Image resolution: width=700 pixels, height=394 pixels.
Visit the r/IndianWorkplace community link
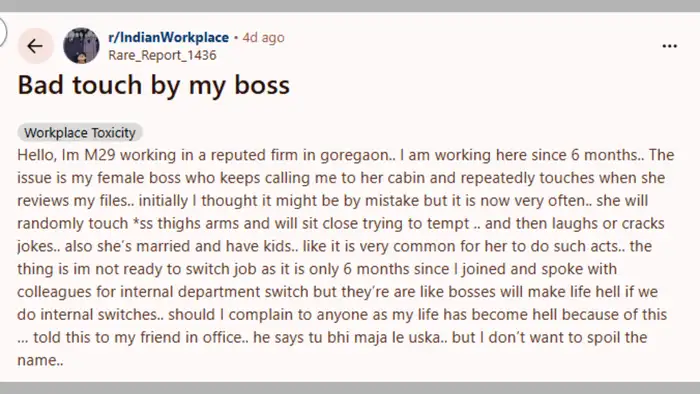(169, 37)
